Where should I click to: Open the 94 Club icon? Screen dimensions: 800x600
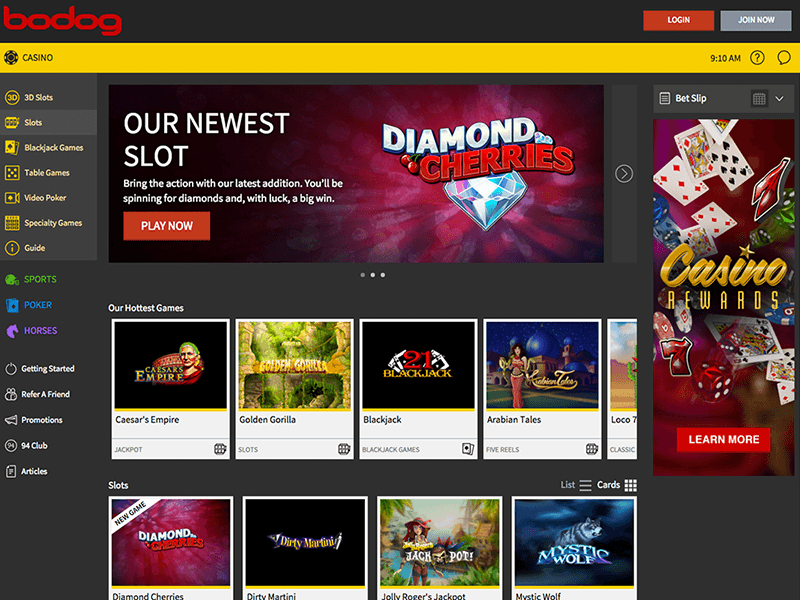(x=11, y=445)
